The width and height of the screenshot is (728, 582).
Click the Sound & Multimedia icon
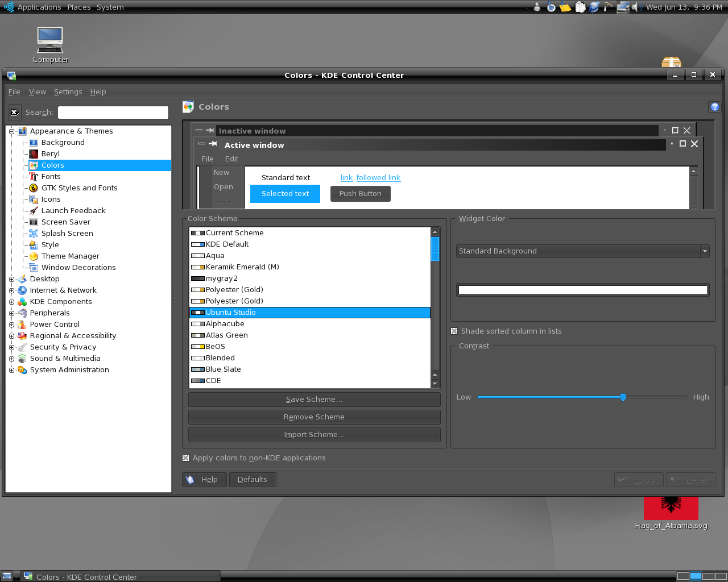pos(22,359)
